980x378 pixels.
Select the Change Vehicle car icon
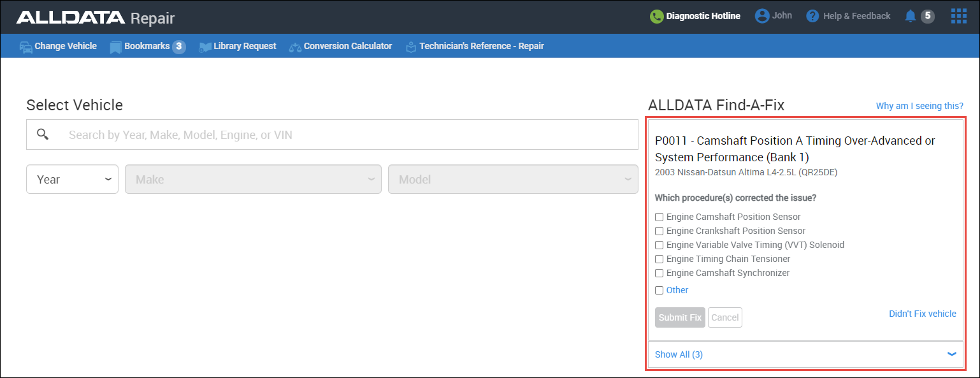[25, 46]
